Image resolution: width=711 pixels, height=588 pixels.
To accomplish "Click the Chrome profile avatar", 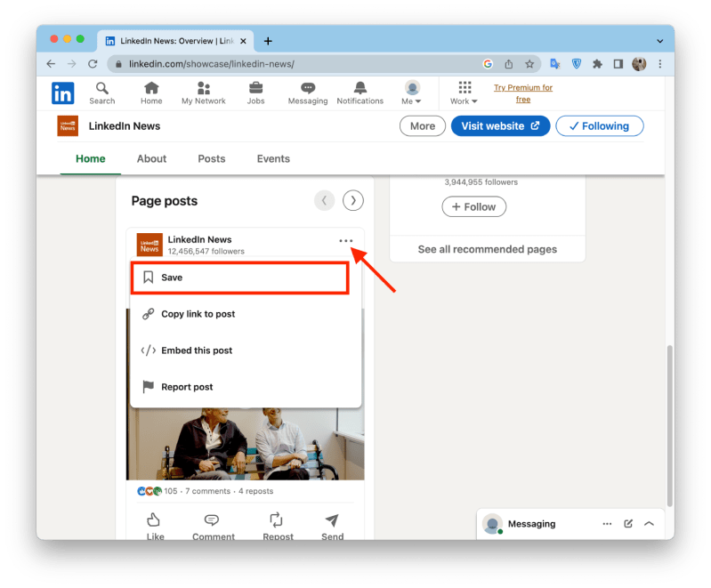I will click(639, 64).
